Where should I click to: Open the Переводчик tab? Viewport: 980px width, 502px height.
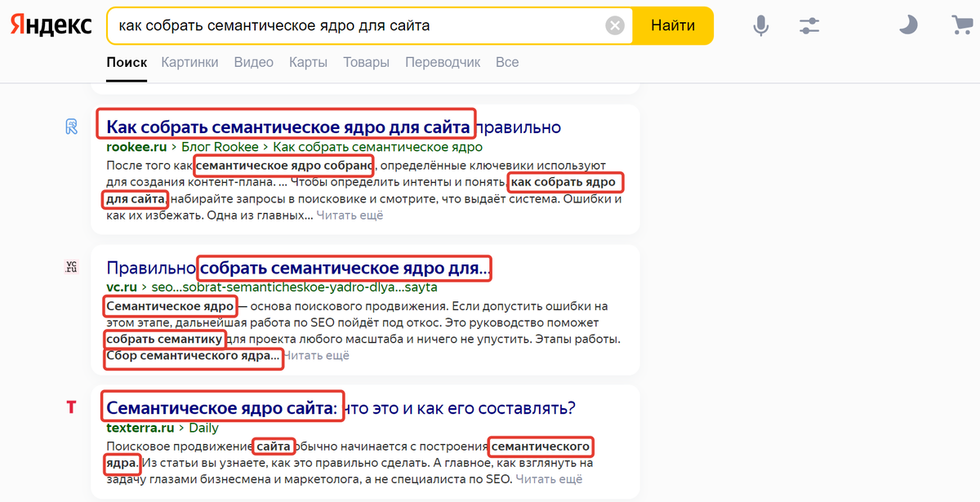point(443,61)
